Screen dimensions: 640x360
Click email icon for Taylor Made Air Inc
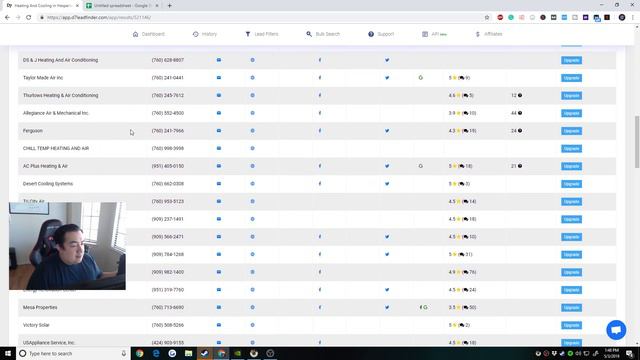[x=219, y=78]
